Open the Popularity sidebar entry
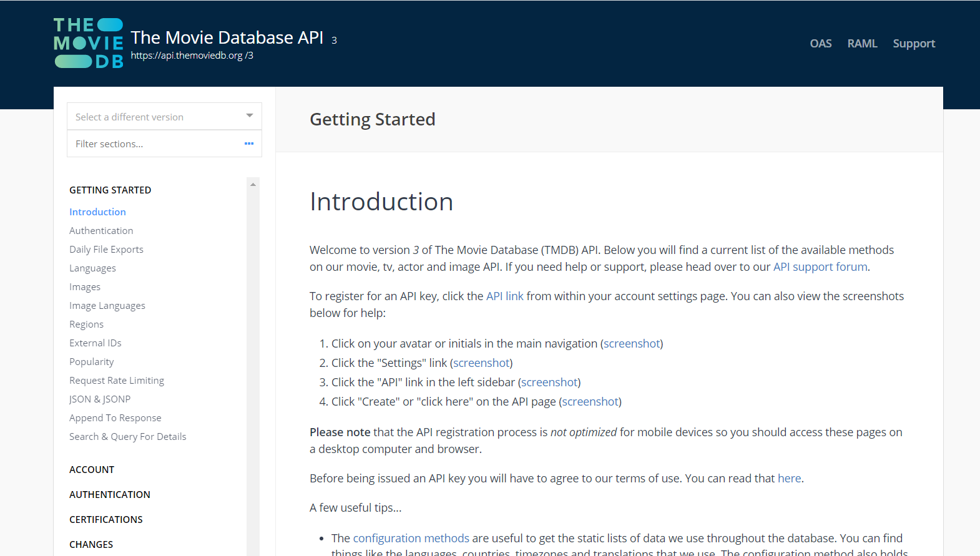The height and width of the screenshot is (556, 980). (92, 361)
